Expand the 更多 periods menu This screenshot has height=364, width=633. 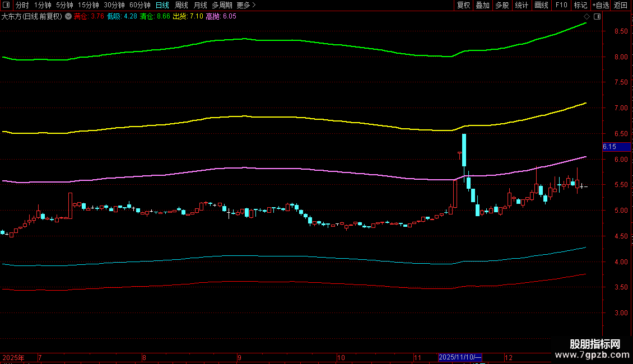[246, 5]
